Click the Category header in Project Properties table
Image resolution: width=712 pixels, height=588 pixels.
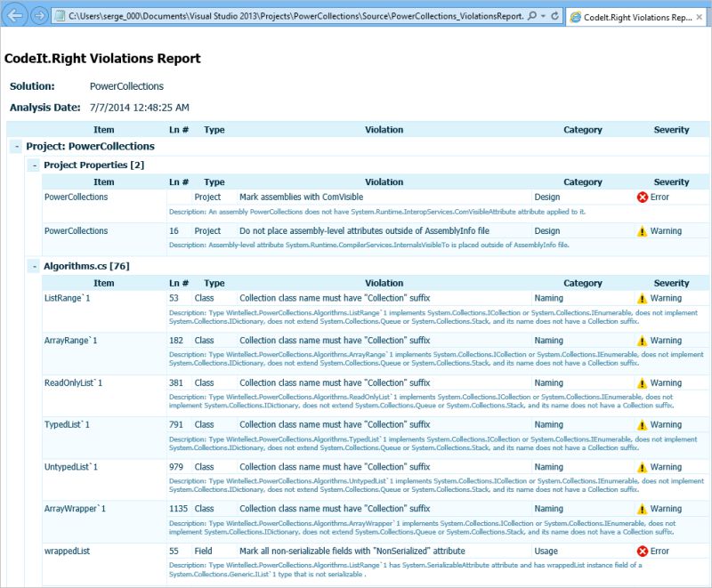583,182
